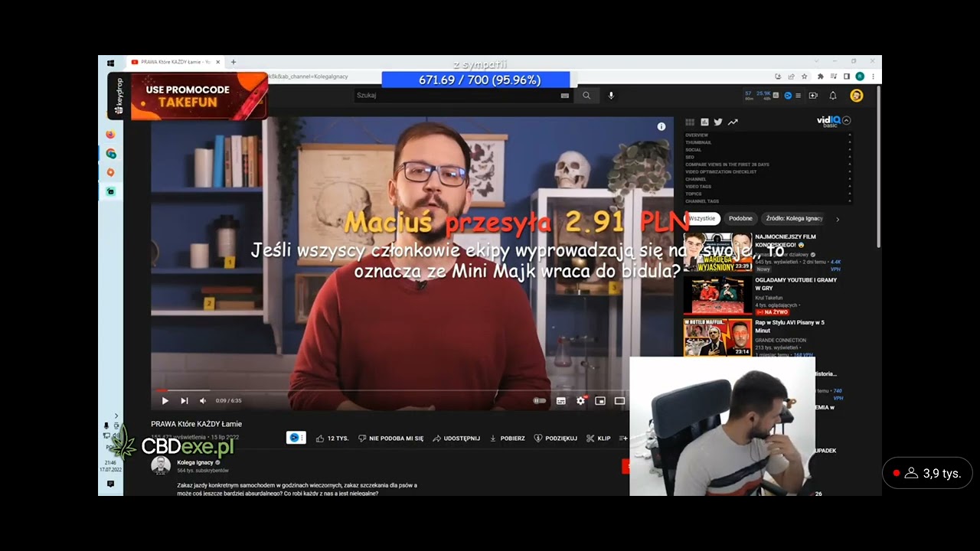Expand COMPARE VIEWS IN THE FIRST 28 DAYS
Image resolution: width=980 pixels, height=551 pixels.
tap(769, 165)
